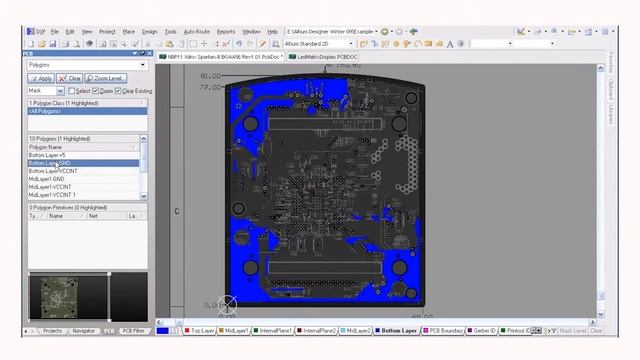The image size is (640, 360).
Task: Click the MidLayer1 tab color swatch
Action: (x=221, y=331)
